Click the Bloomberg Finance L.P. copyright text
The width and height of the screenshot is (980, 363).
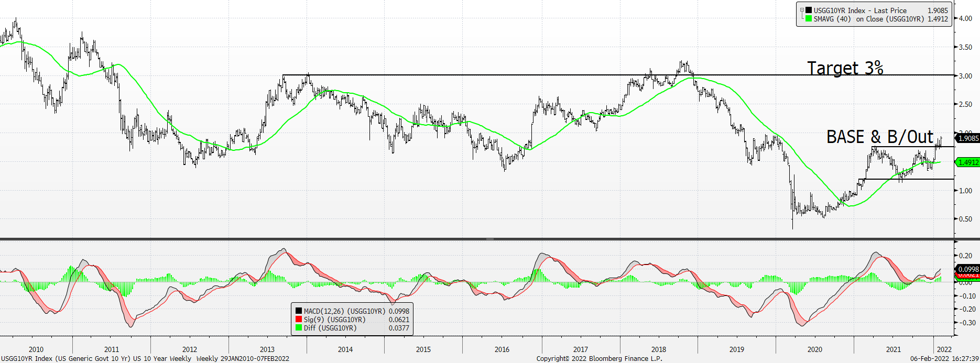click(x=599, y=359)
